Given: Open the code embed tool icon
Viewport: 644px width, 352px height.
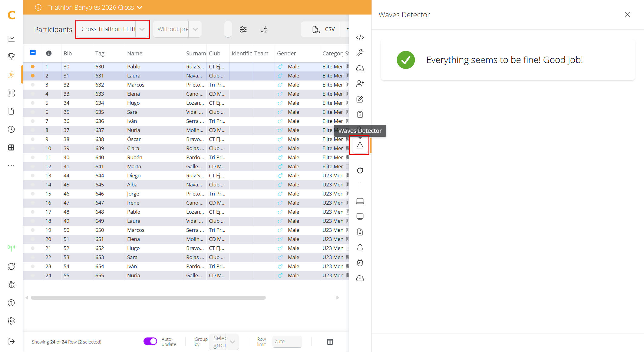Looking at the screenshot, I should pos(360,37).
